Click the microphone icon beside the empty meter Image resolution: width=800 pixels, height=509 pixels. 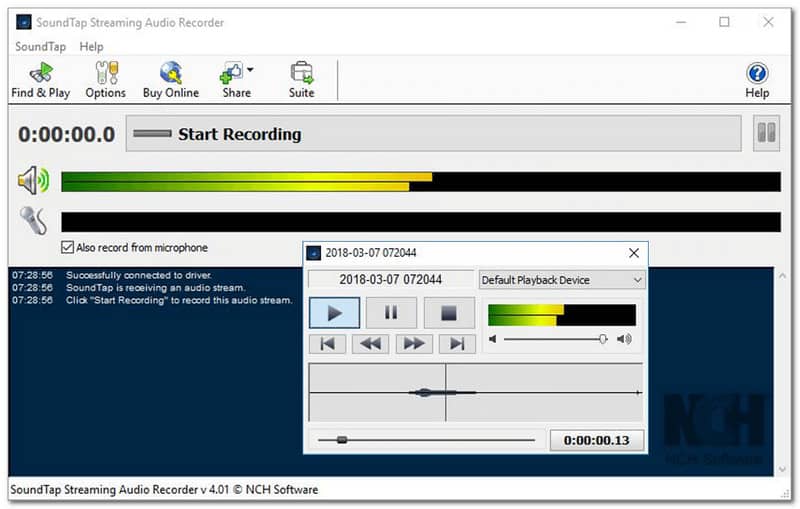click(x=34, y=221)
